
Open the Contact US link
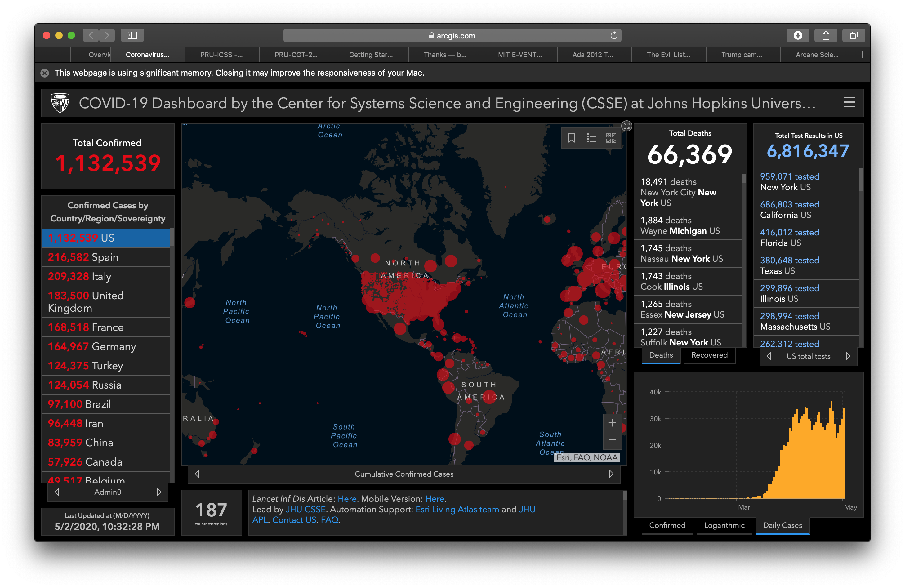point(294,520)
